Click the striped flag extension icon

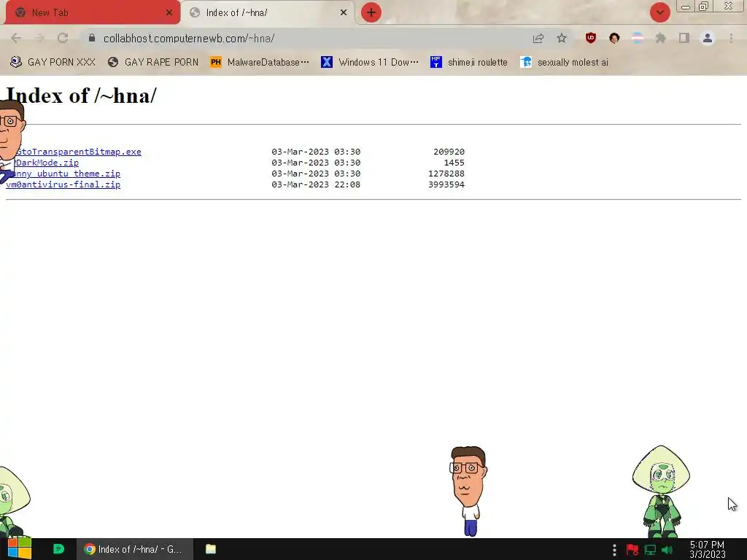click(x=638, y=38)
